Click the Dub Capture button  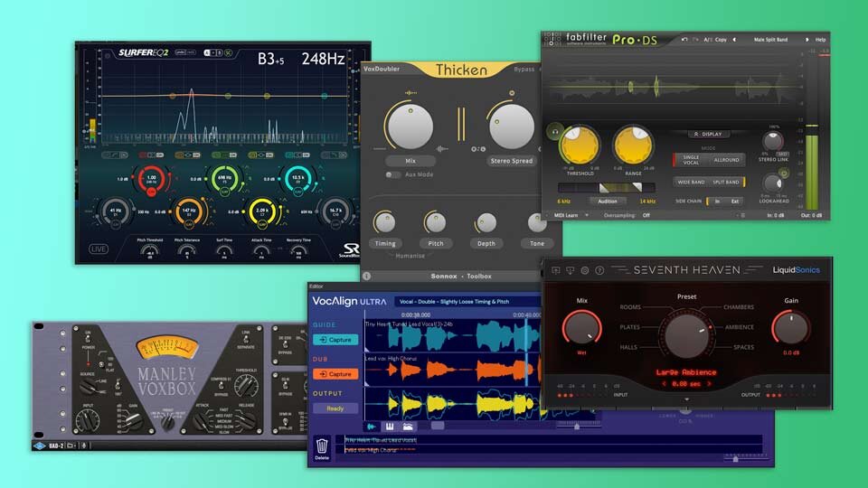[x=335, y=374]
